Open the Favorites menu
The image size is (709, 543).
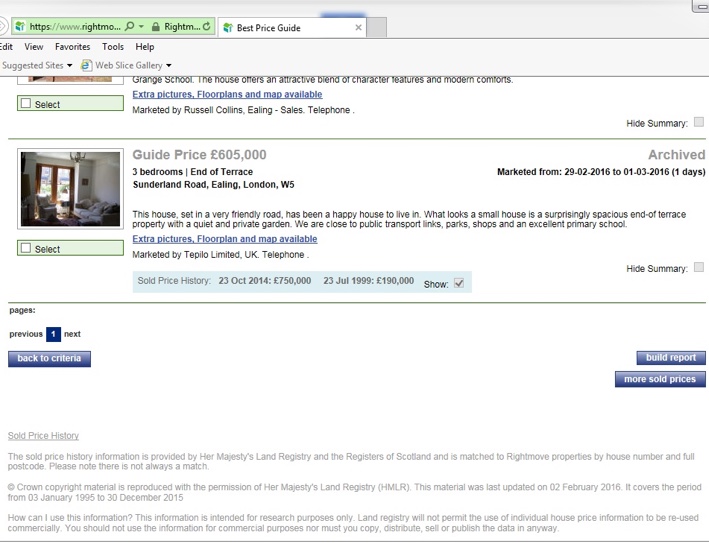pos(72,47)
